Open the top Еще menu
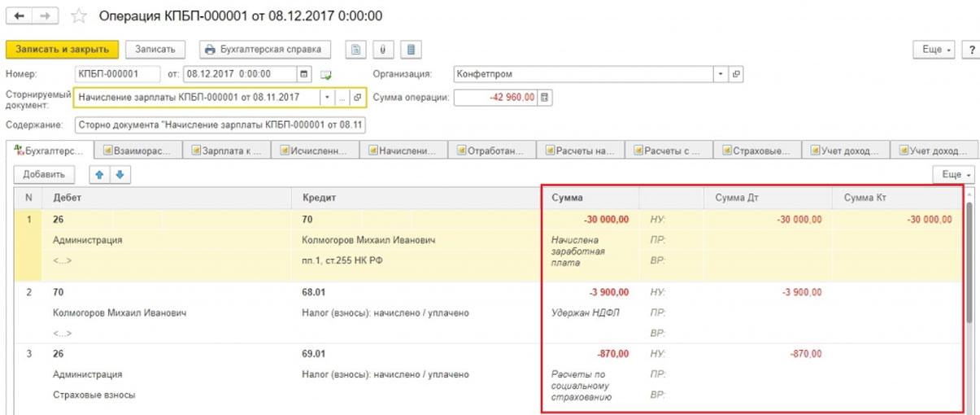The image size is (980, 415). pos(936,50)
